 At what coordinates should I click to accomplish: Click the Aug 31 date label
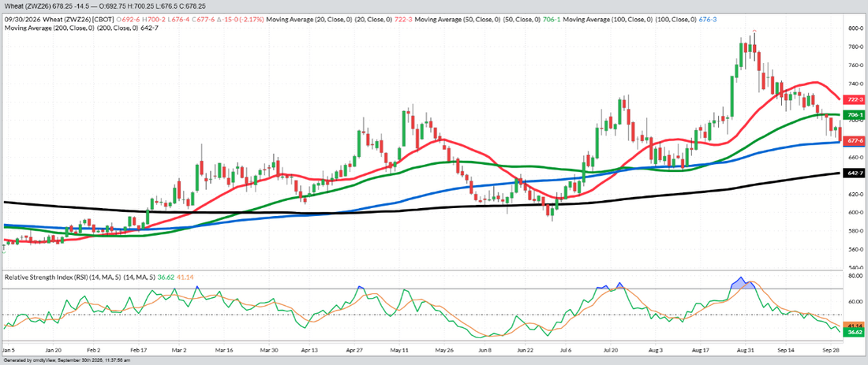coord(745,350)
